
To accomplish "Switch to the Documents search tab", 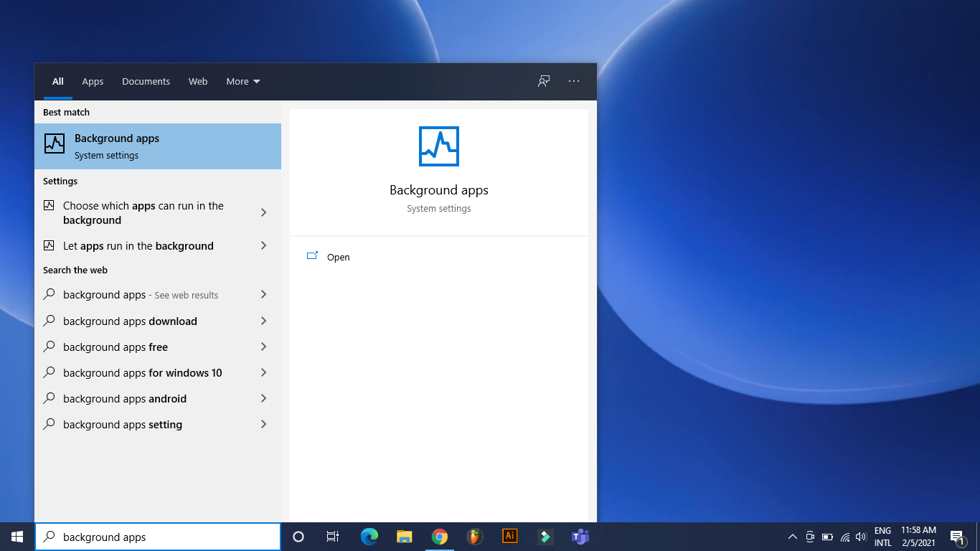I will (x=146, y=82).
